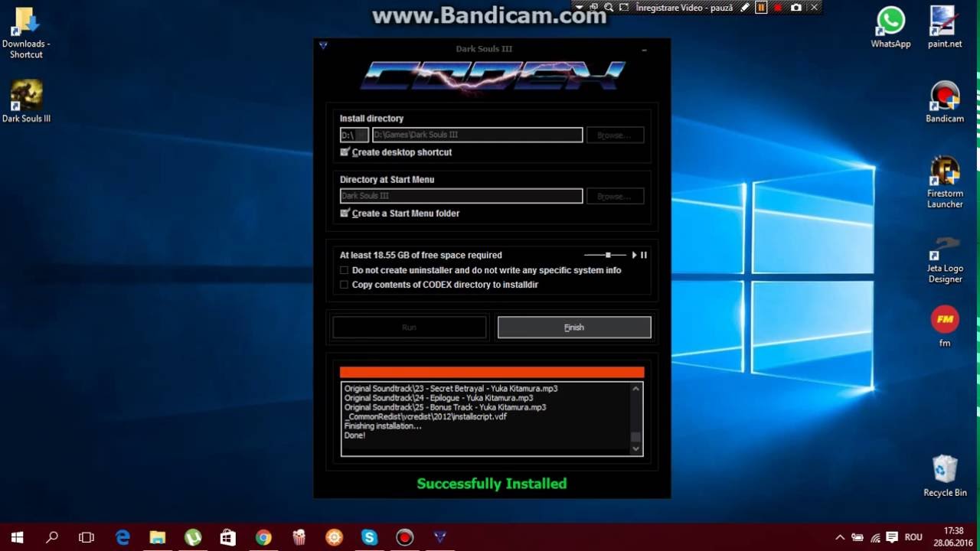This screenshot has width=980, height=551.
Task: Open the orange gear app on taskbar
Action: 334,537
